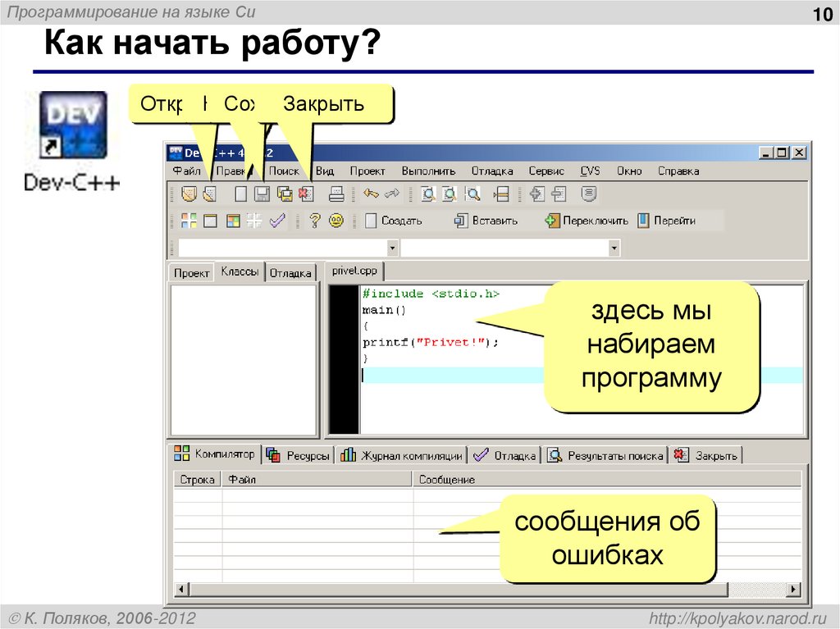Select the privet.cpp editor tab
The width and height of the screenshot is (840, 629).
coord(354,271)
